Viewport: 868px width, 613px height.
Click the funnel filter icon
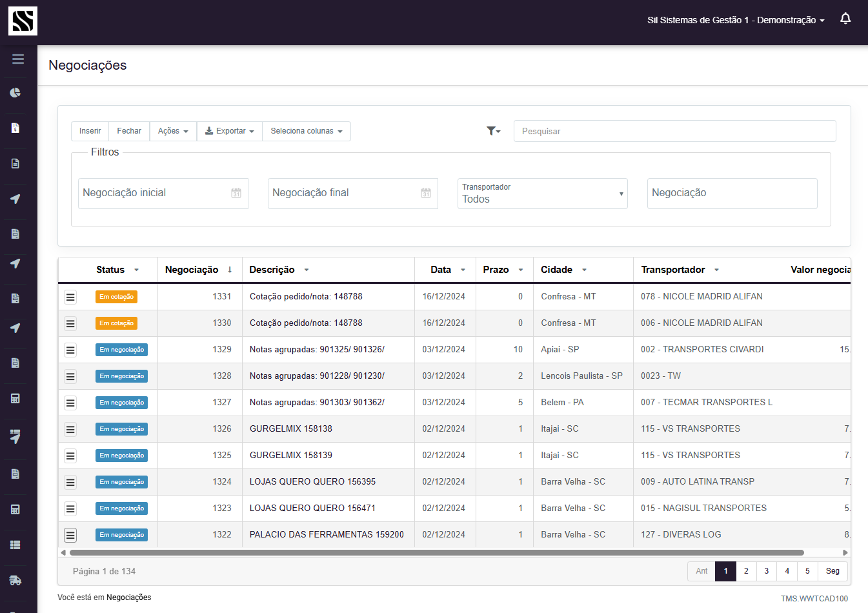493,131
